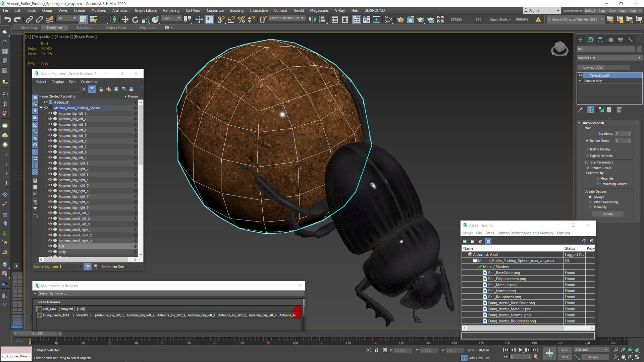Toggle Ball object visibility eye

(x=50, y=246)
